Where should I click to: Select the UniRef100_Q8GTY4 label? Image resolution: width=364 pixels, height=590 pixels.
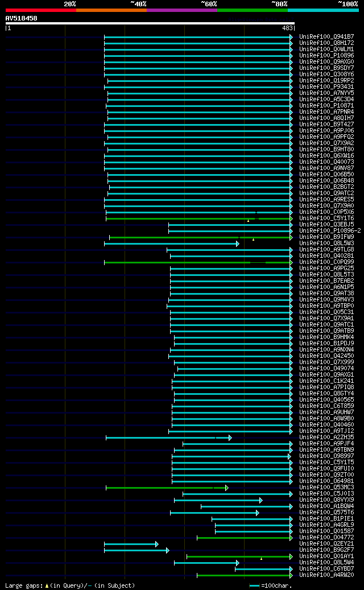326,394
